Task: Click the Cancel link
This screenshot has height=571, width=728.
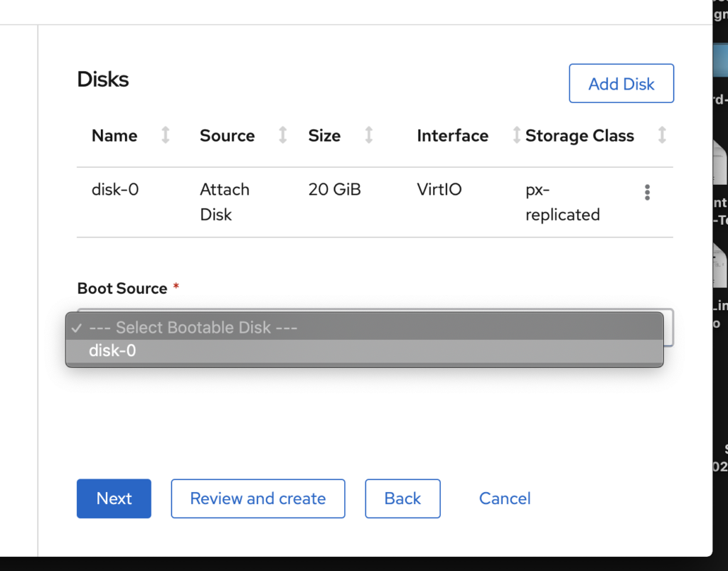Action: 505,498
